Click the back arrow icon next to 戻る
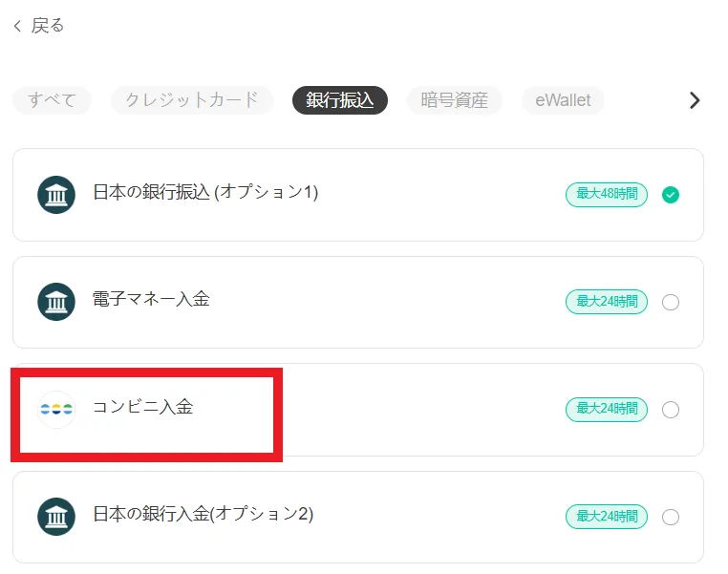This screenshot has height=574, width=728. [x=17, y=27]
